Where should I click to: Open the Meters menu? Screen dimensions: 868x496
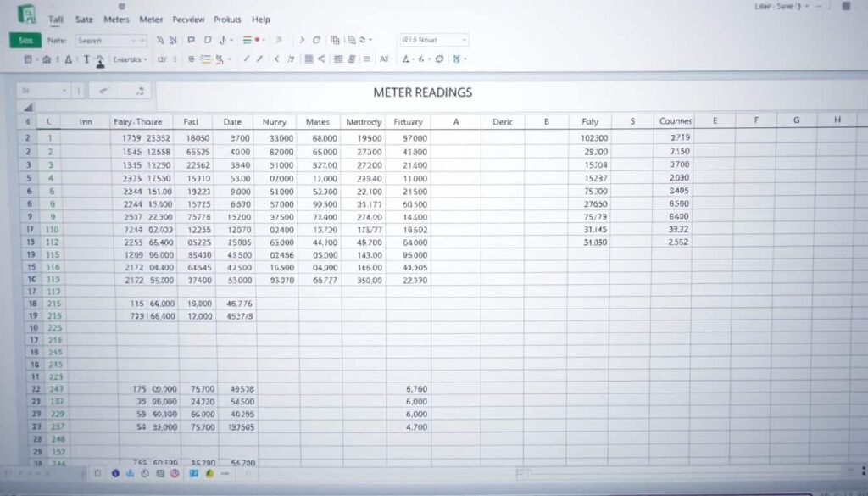(115, 19)
